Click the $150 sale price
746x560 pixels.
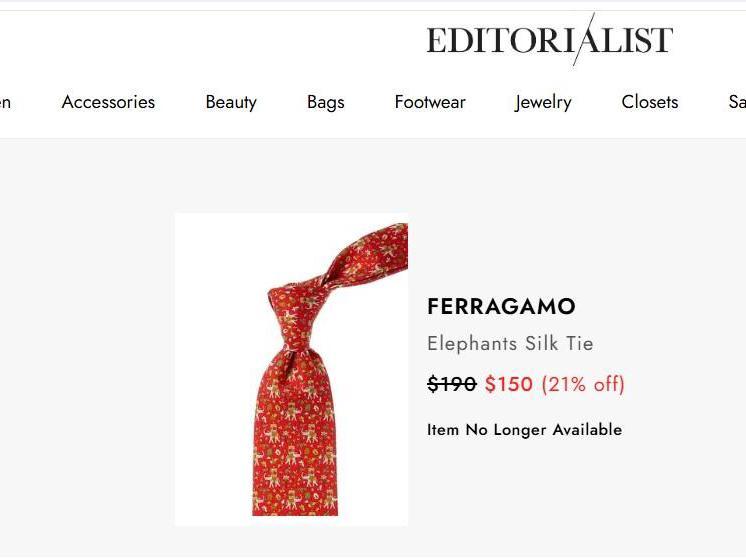[509, 383]
